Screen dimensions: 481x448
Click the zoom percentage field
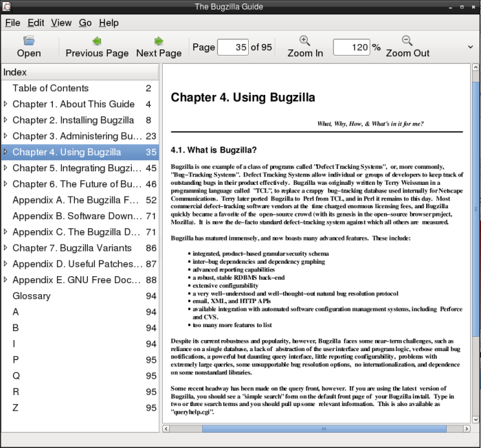click(351, 47)
